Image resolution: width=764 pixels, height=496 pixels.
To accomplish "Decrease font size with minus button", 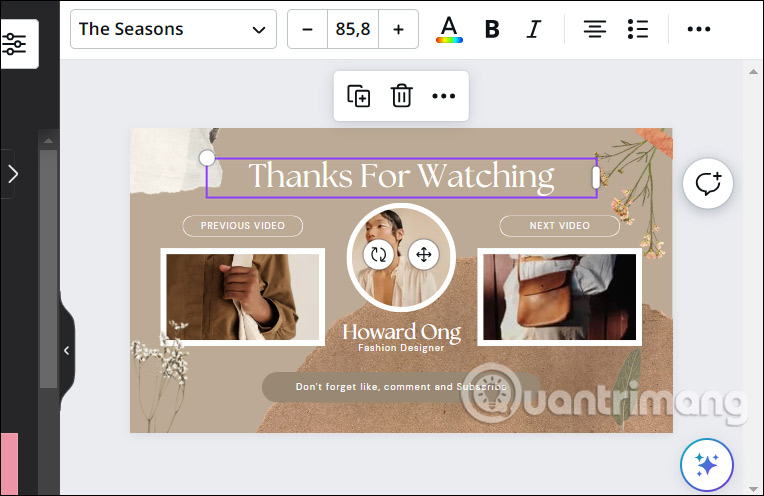I will pyautogui.click(x=307, y=29).
